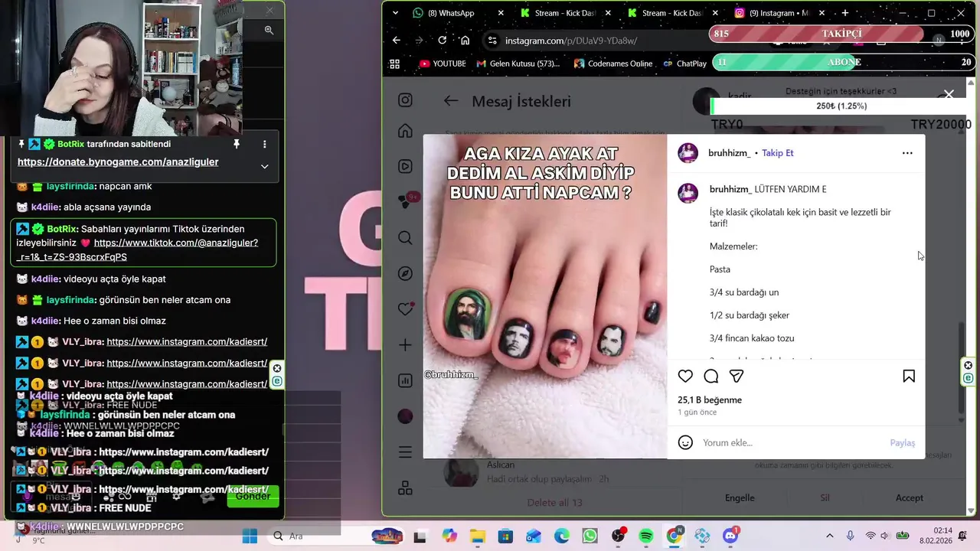Click Sil button
The image size is (980, 551).
point(825,497)
